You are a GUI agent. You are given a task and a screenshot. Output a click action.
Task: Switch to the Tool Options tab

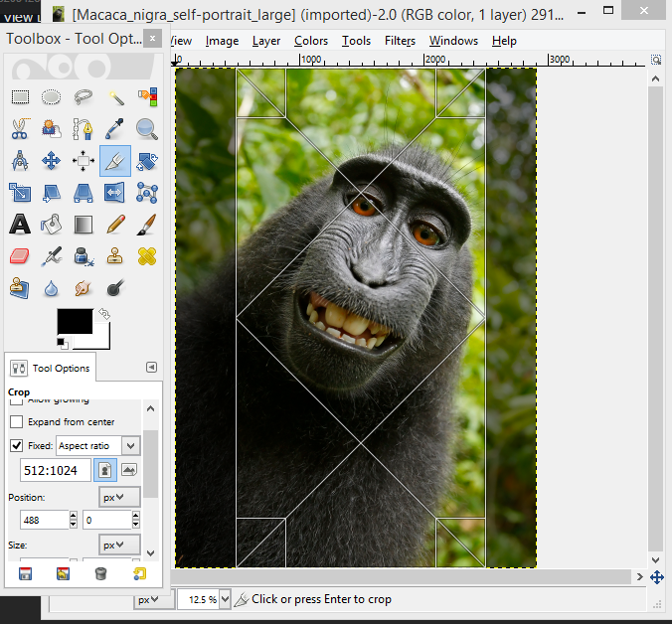click(x=51, y=368)
